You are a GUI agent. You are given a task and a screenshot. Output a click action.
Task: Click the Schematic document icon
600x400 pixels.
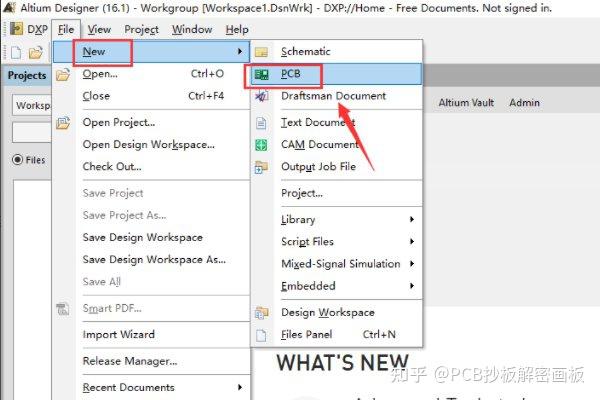point(261,52)
